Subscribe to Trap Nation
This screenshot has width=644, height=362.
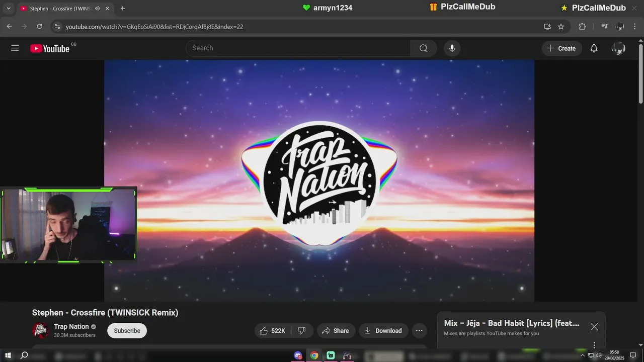tap(127, 330)
